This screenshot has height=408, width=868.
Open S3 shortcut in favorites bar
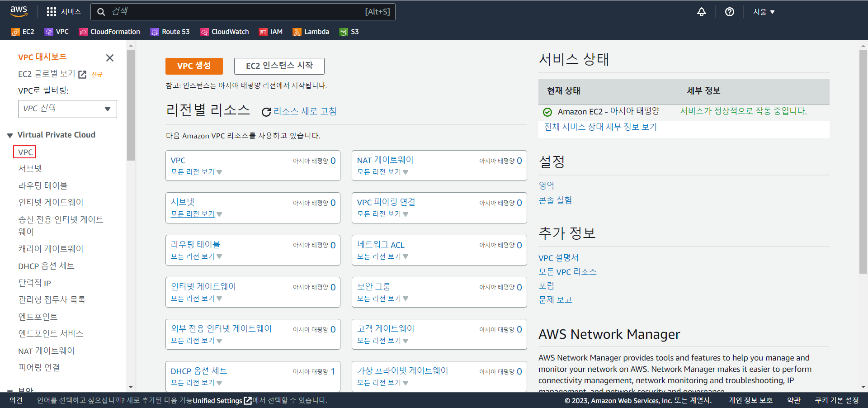pos(349,32)
